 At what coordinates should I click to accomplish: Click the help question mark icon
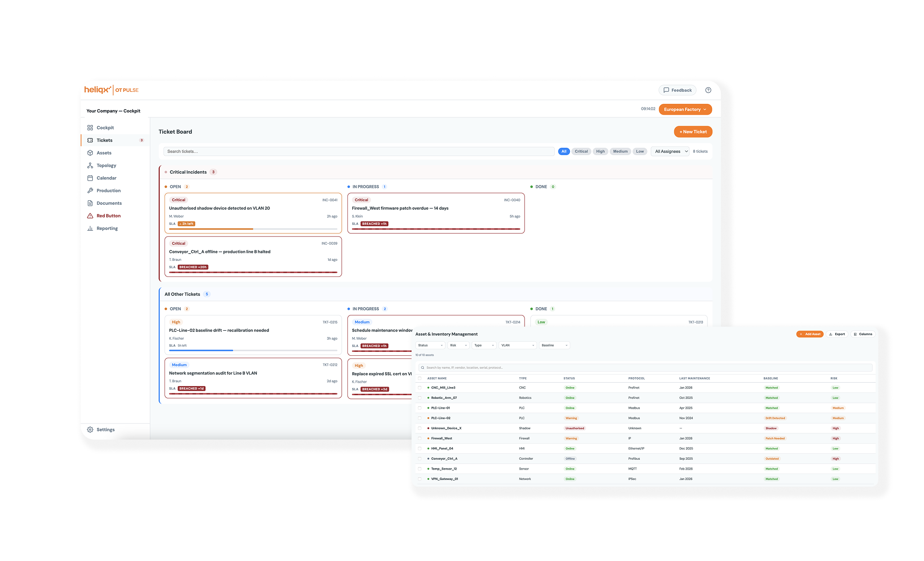pos(708,90)
